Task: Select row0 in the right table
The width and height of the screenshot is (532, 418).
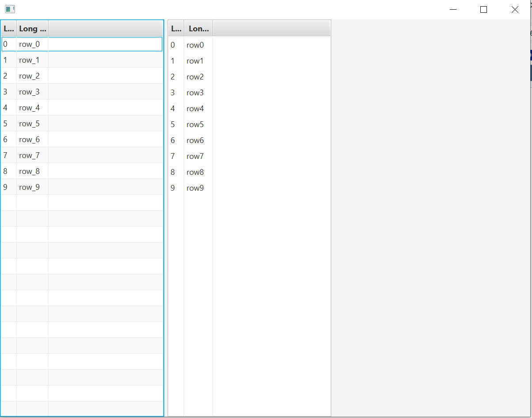Action: pos(195,45)
